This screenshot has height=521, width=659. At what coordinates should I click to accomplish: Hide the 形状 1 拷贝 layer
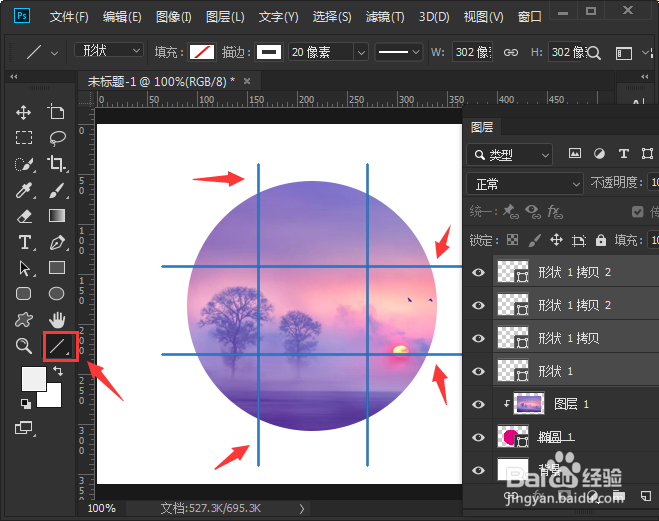(478, 338)
